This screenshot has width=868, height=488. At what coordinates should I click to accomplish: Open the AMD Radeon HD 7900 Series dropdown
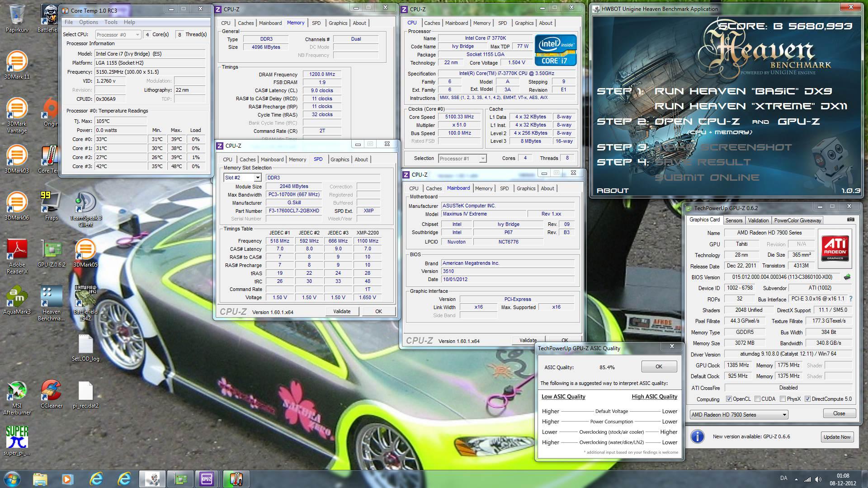point(739,415)
